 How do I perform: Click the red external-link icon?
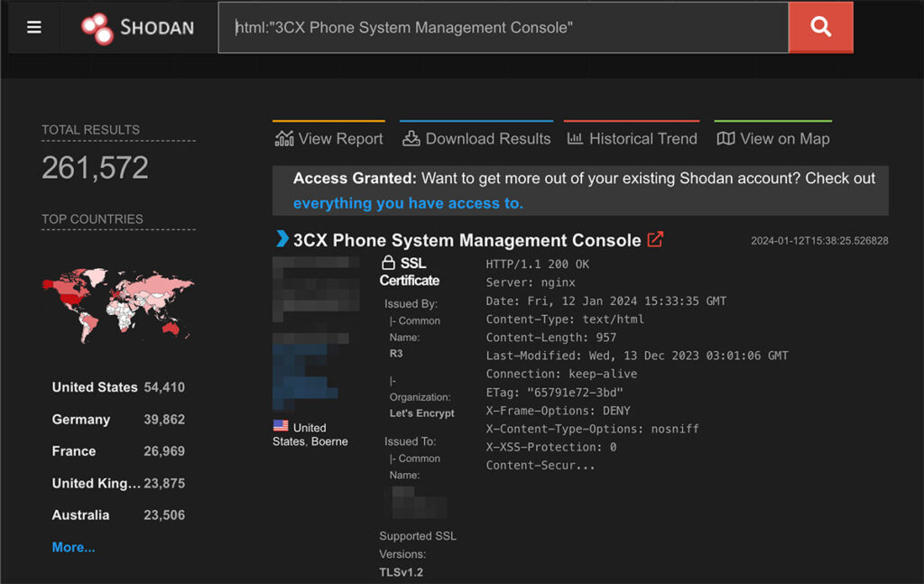coord(655,239)
